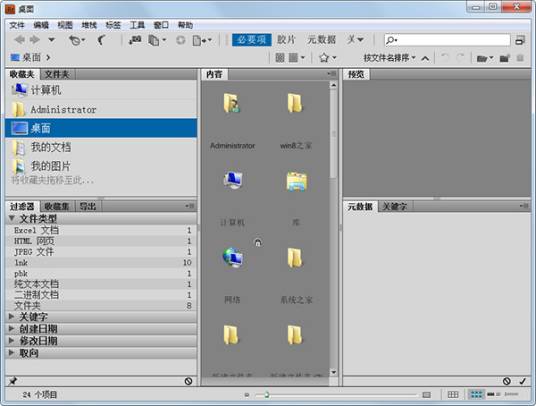Open the 工具 menu

[x=137, y=25]
